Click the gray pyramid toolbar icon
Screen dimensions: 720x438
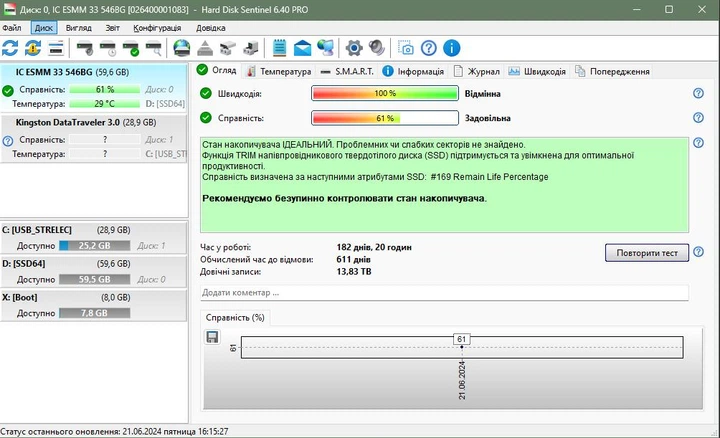[x=205, y=48]
